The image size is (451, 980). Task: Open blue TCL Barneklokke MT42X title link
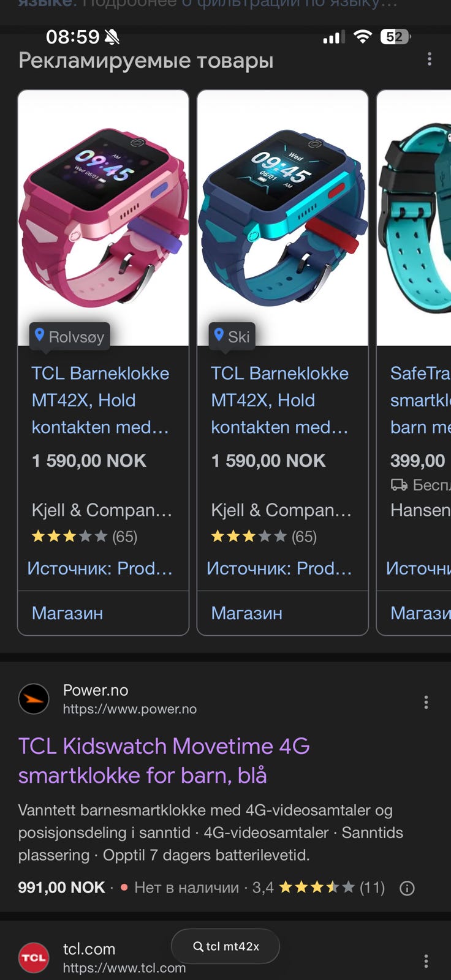point(280,400)
